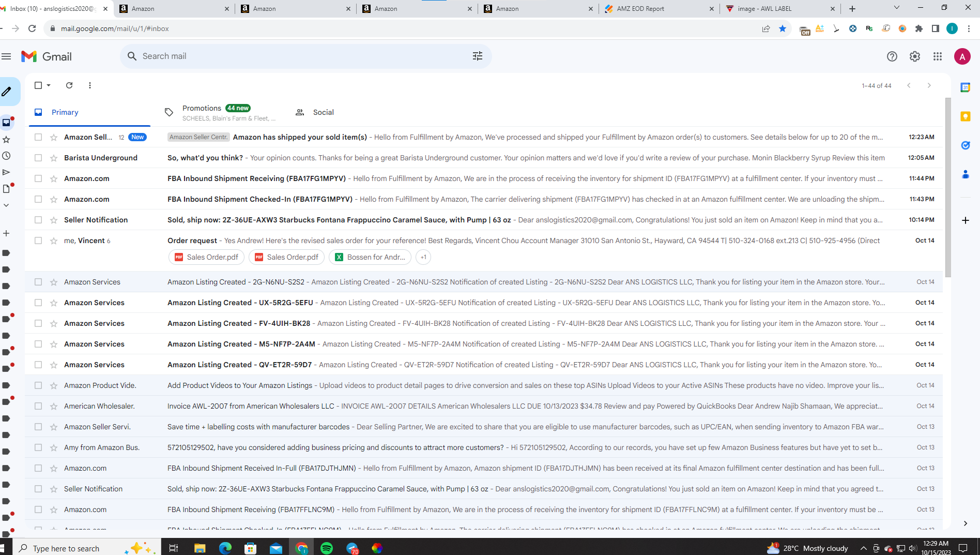The width and height of the screenshot is (980, 555).
Task: Open Google Tasks in side panel
Action: click(965, 145)
